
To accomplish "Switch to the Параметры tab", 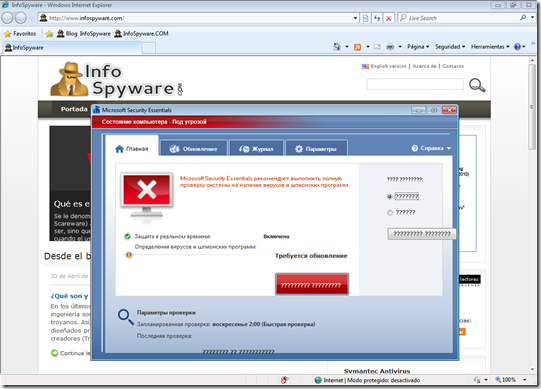I will pos(316,149).
